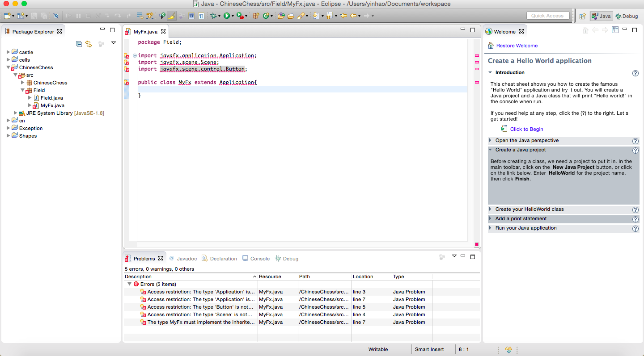The image size is (644, 356).
Task: Switch to the Console tab
Action: [x=256, y=259]
